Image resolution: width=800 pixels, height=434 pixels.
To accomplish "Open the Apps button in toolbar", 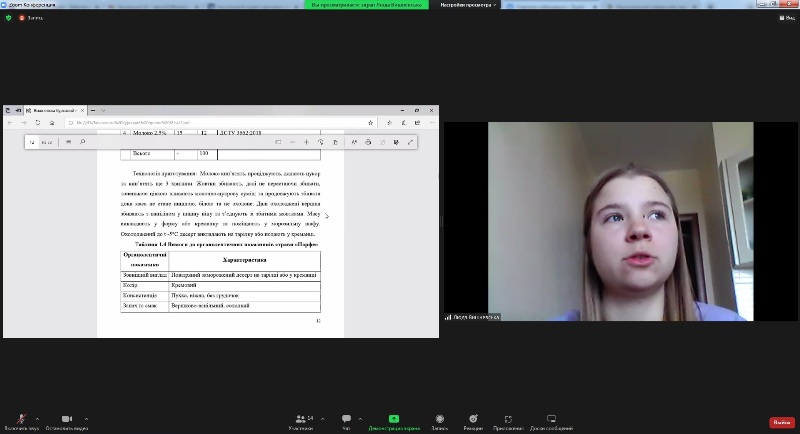I will point(508,420).
